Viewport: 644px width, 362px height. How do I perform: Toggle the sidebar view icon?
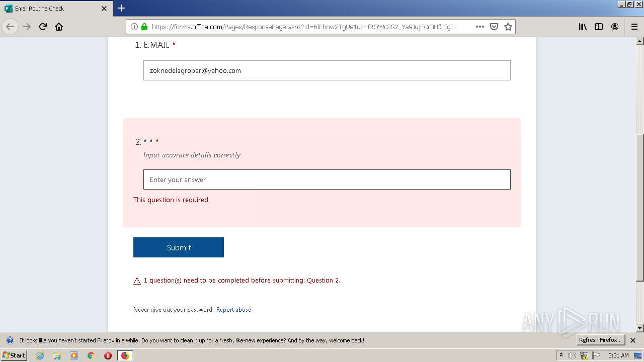(x=599, y=27)
